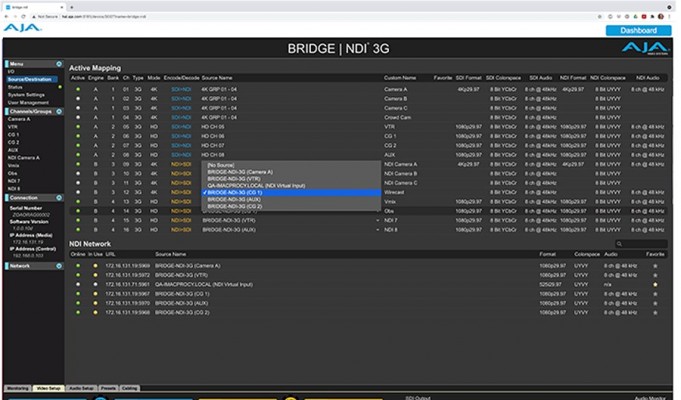Switch to the Presets tab
The image size is (681, 400).
point(108,388)
